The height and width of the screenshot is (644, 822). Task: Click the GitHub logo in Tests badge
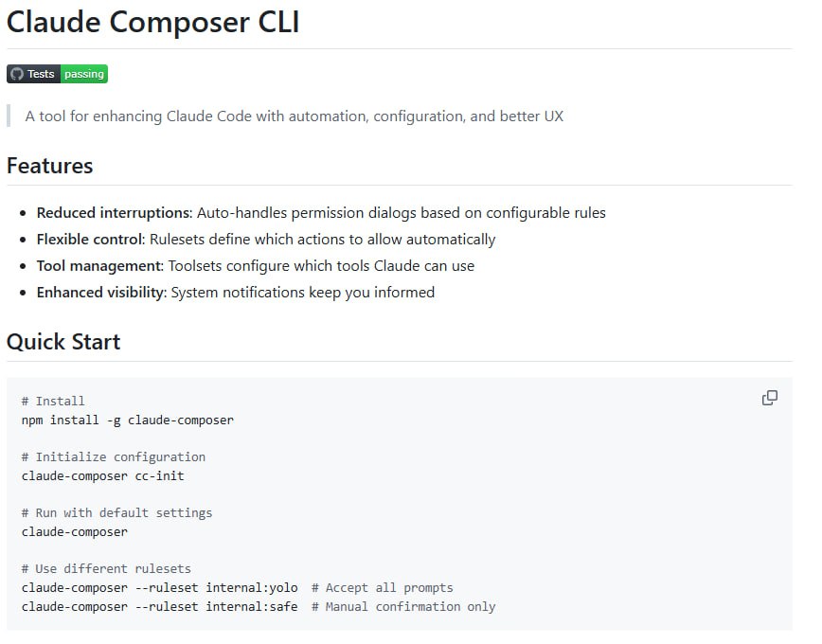click(17, 74)
